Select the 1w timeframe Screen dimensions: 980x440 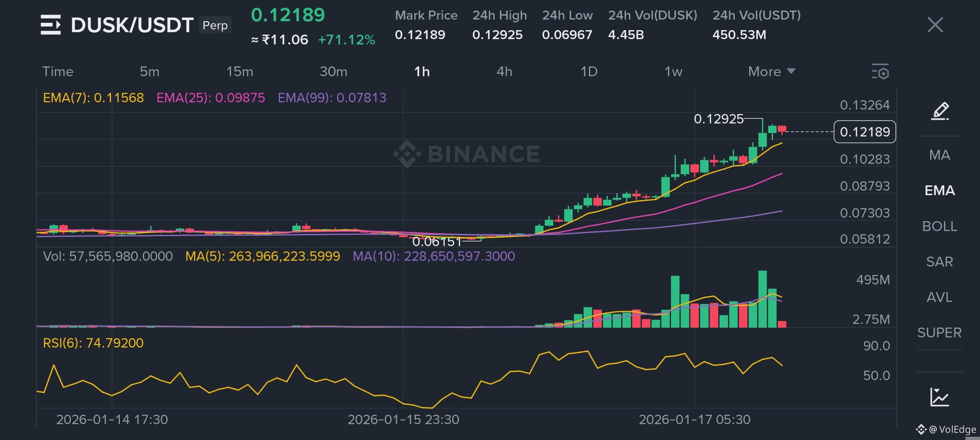[673, 72]
